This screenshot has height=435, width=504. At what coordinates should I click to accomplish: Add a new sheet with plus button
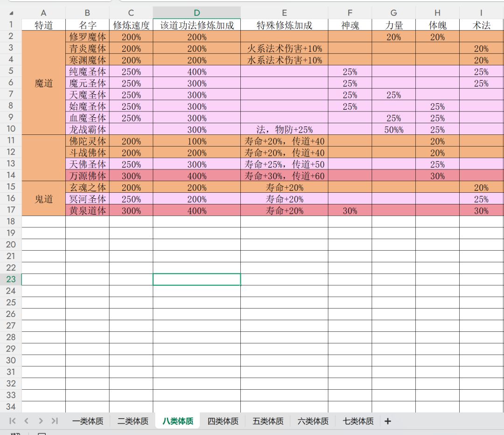point(388,421)
